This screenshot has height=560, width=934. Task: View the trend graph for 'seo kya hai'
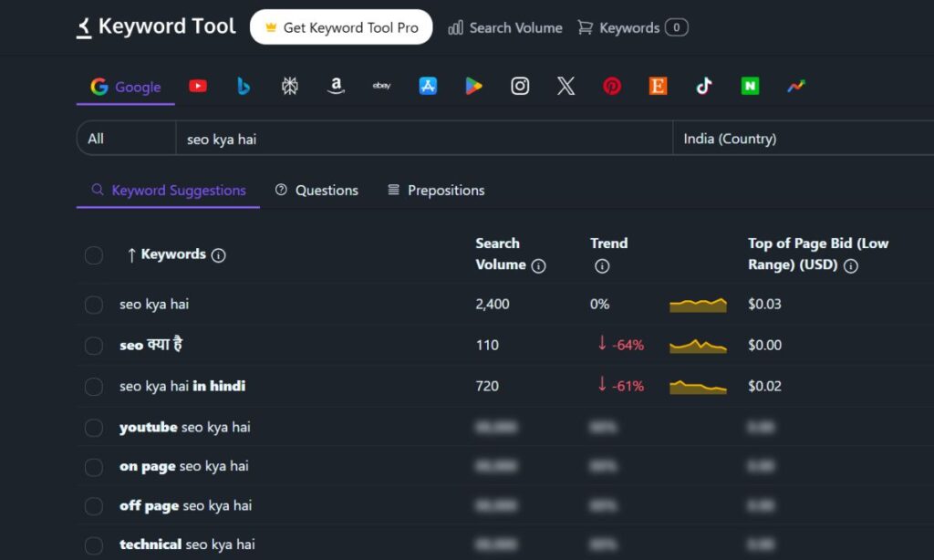[x=698, y=304]
